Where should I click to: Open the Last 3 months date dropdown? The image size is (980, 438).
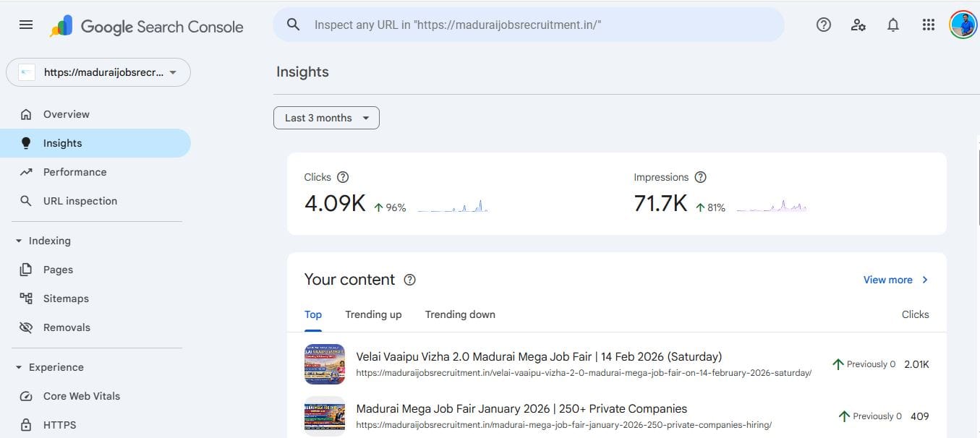[x=325, y=117]
